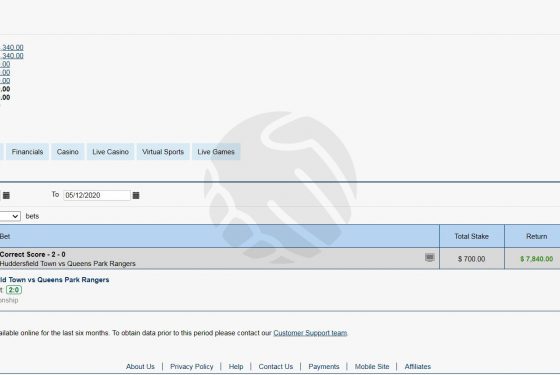Click the Payments footer link
Screen dimensions: 560x375
324,366
